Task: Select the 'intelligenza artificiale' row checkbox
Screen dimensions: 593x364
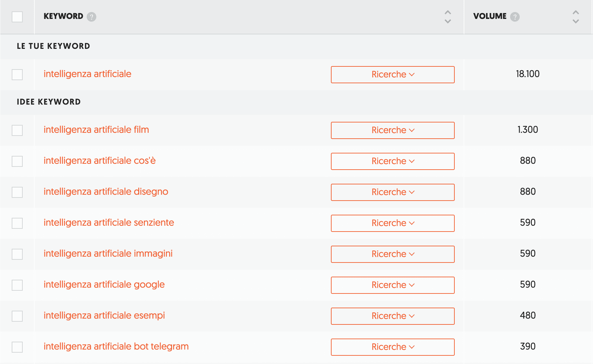Action: tap(17, 74)
